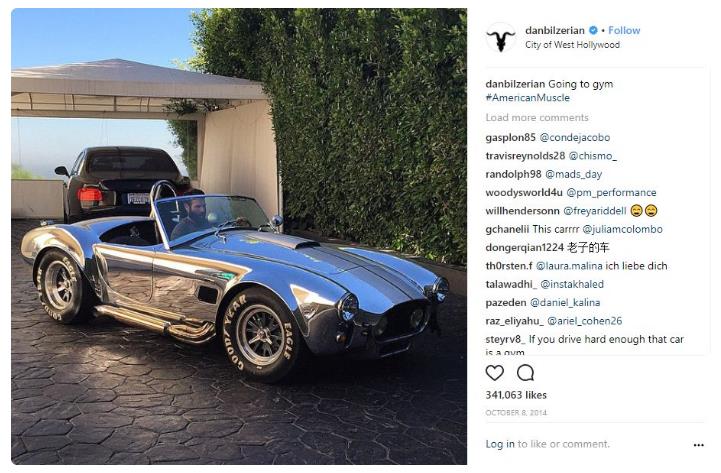The height and width of the screenshot is (473, 721).
Task: Expand Load more comments
Action: pyautogui.click(x=537, y=118)
